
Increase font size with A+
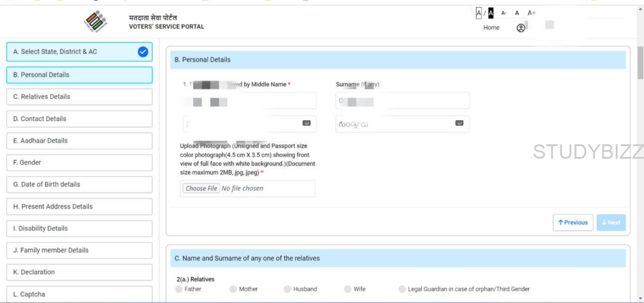[x=531, y=13]
